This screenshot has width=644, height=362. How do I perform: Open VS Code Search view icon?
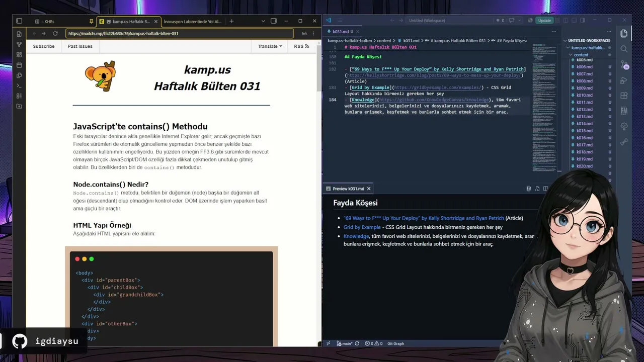pos(624,49)
